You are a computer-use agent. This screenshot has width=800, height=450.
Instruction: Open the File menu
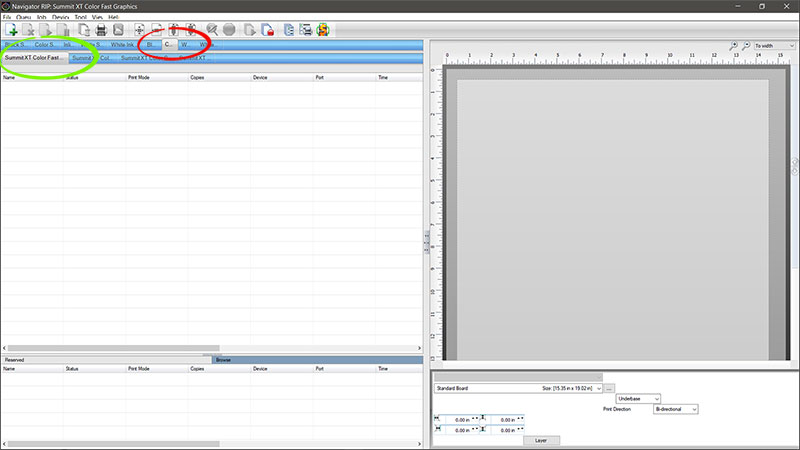(x=7, y=17)
